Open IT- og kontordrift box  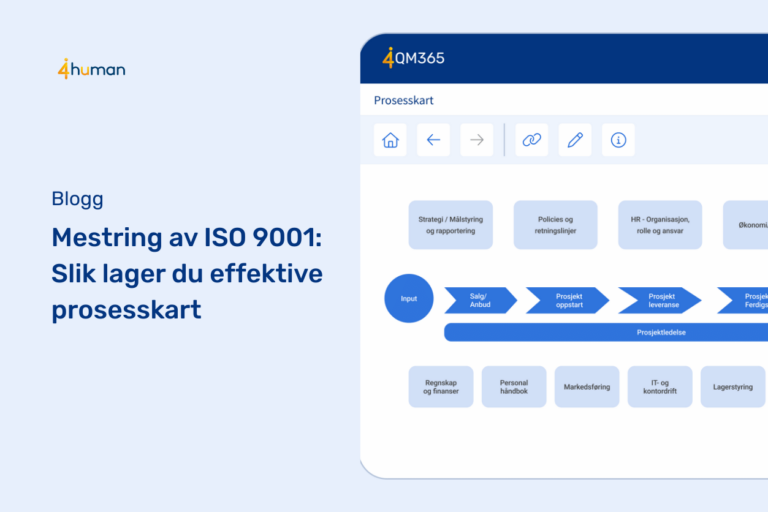pos(660,387)
